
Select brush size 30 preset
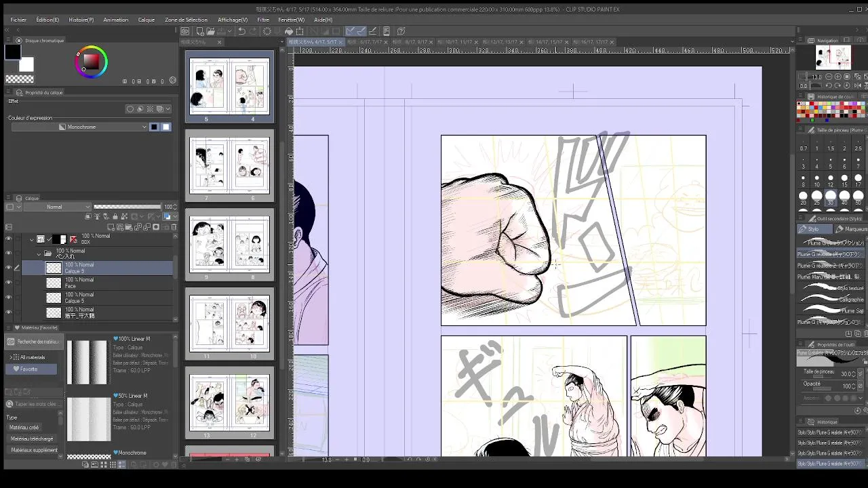coord(831,197)
